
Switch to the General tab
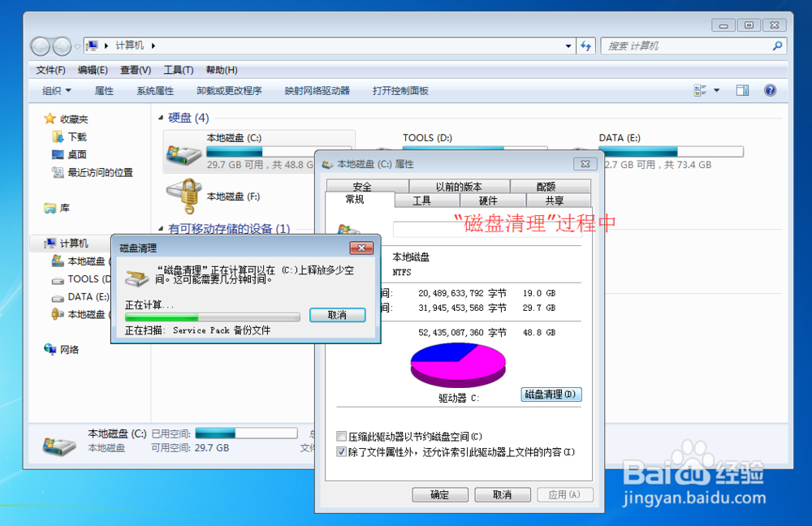[x=360, y=200]
